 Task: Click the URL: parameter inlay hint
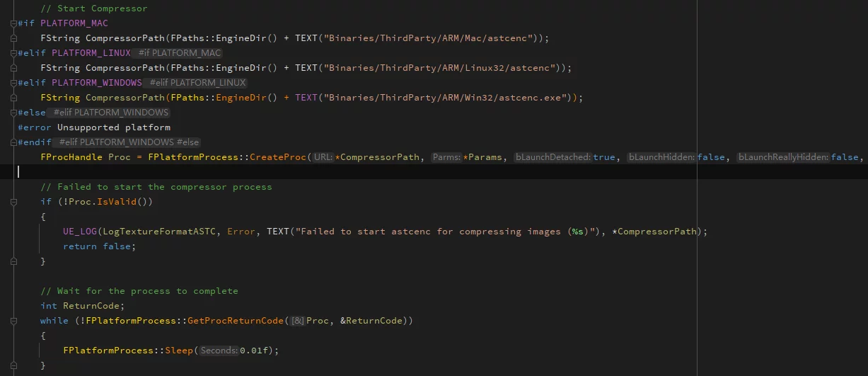(x=323, y=157)
